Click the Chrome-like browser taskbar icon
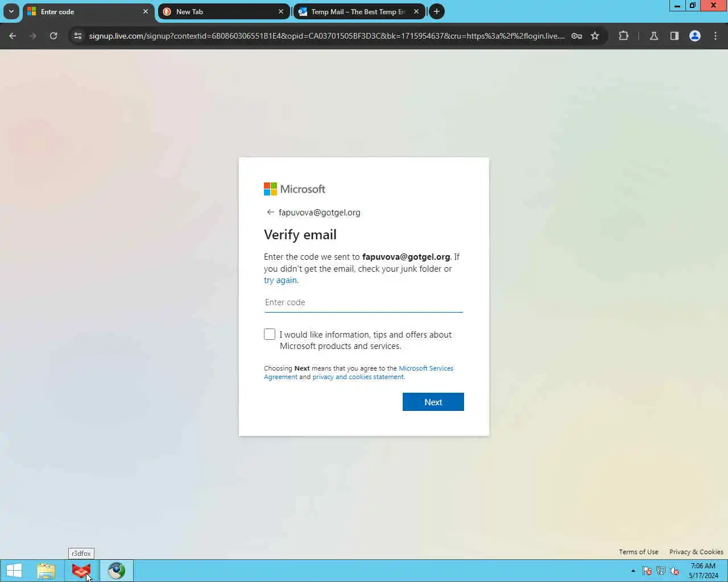 117,571
